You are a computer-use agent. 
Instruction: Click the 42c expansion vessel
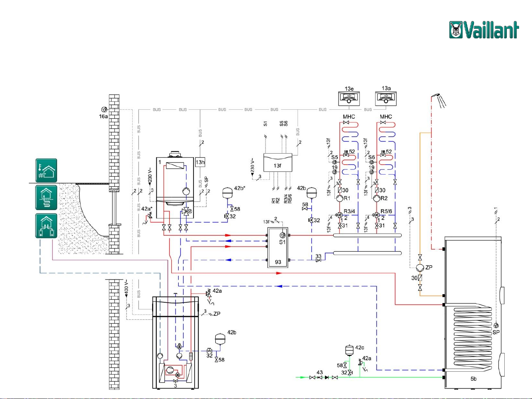coord(349,350)
